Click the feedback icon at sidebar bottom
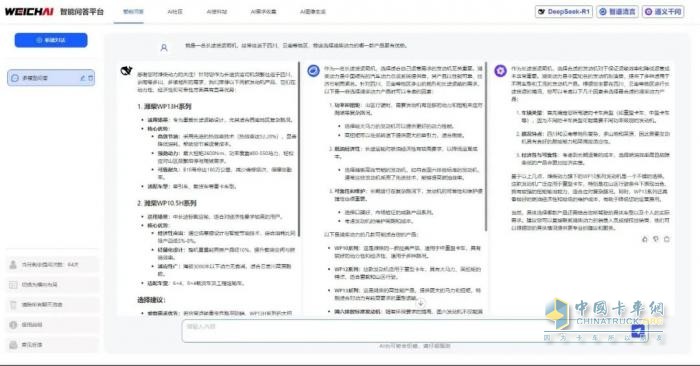The width and height of the screenshot is (700, 366). [x=13, y=345]
